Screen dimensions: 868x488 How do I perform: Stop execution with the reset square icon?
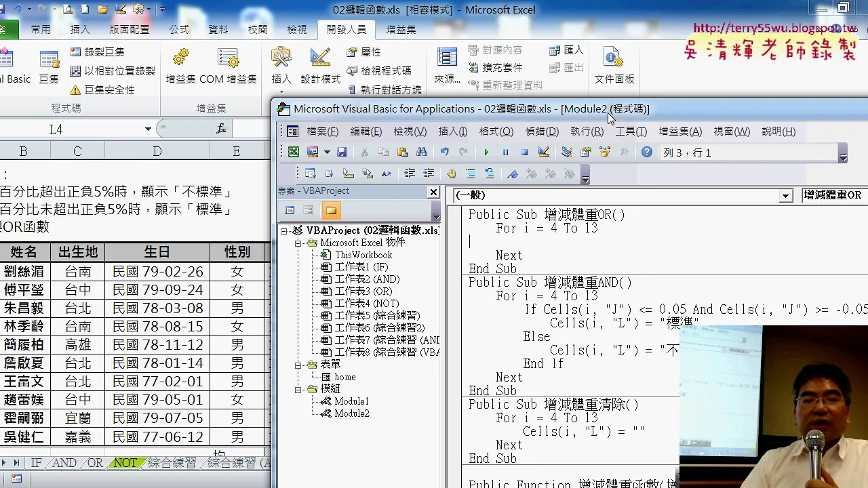(524, 152)
